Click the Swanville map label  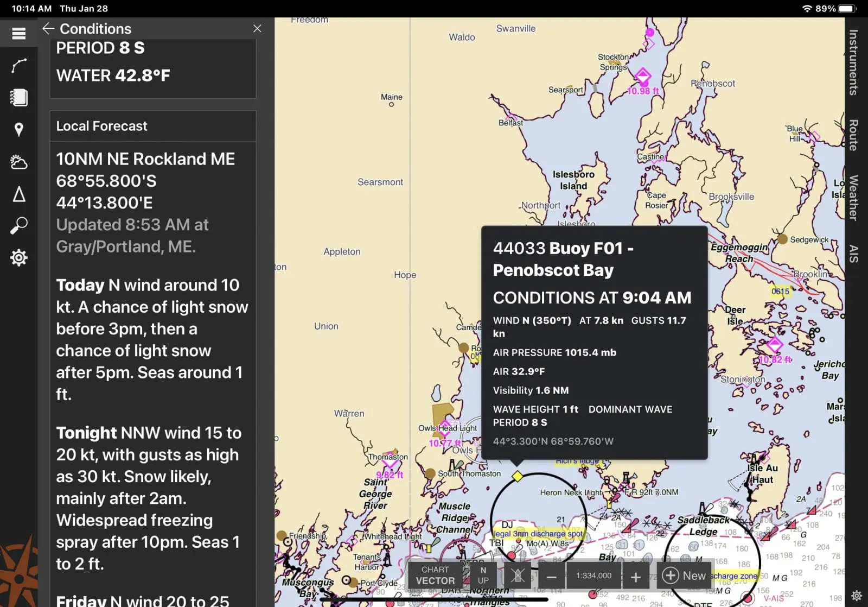click(x=515, y=28)
